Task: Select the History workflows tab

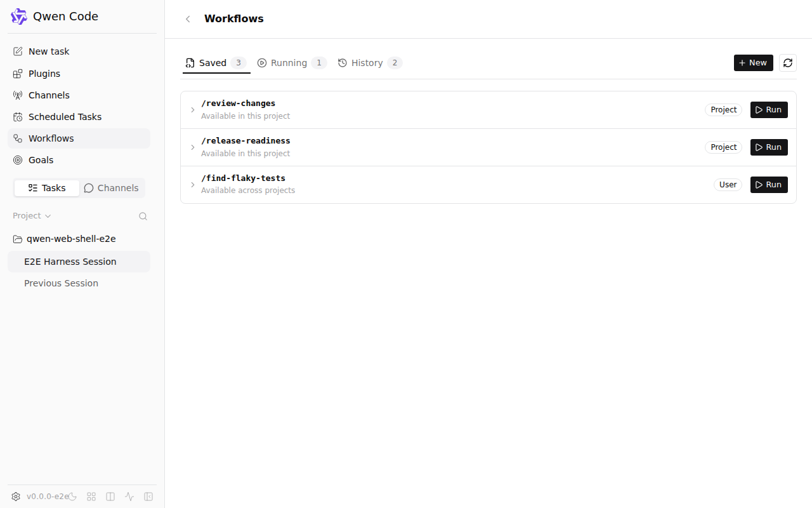Action: [370, 63]
